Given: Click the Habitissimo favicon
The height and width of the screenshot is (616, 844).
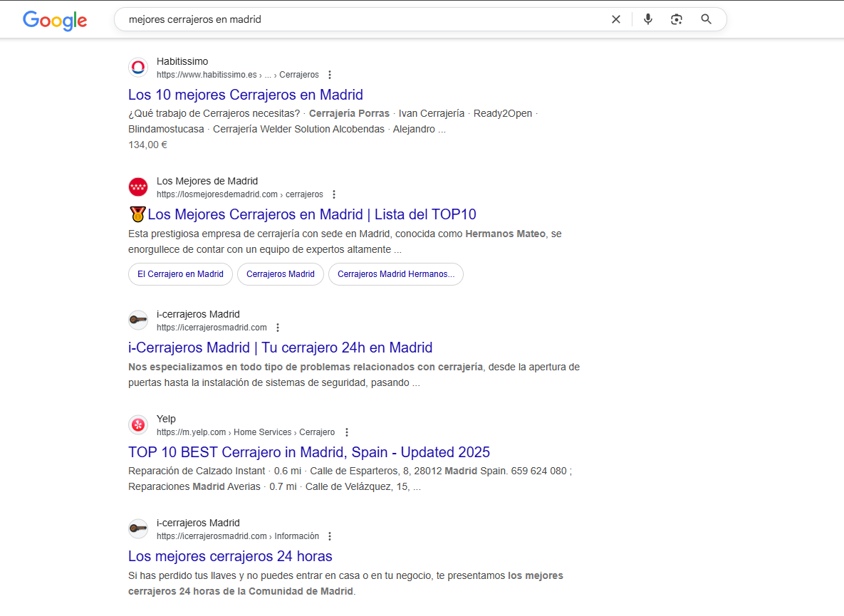Looking at the screenshot, I should [138, 67].
